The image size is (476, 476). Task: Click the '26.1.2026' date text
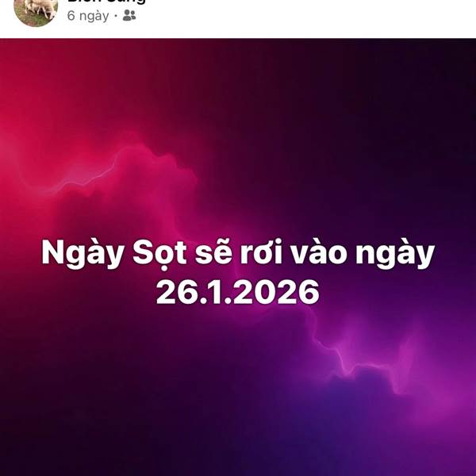click(x=238, y=292)
